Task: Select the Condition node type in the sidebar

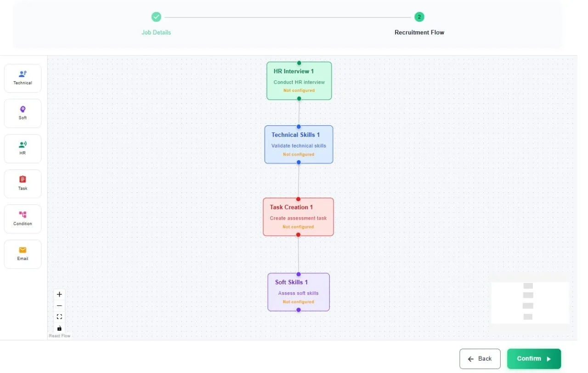Action: point(23,219)
